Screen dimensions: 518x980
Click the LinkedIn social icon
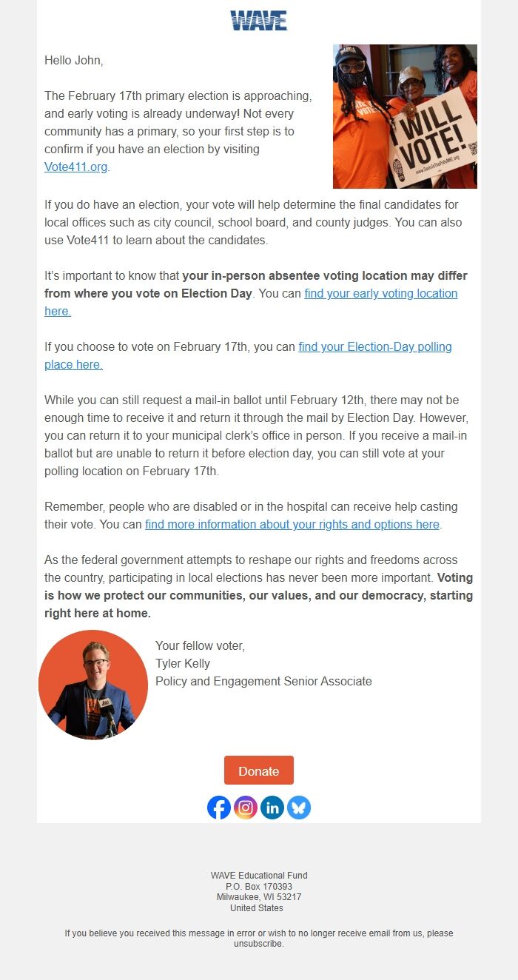(272, 808)
